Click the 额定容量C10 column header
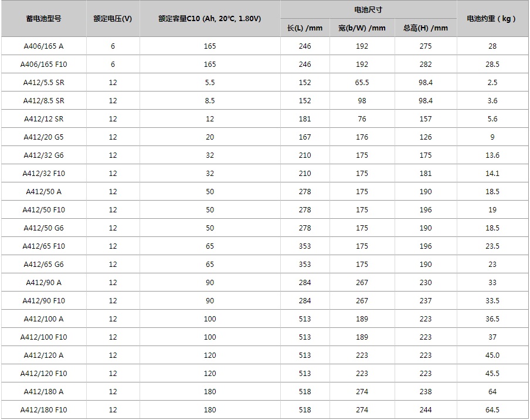The width and height of the screenshot is (530, 420). 209,19
